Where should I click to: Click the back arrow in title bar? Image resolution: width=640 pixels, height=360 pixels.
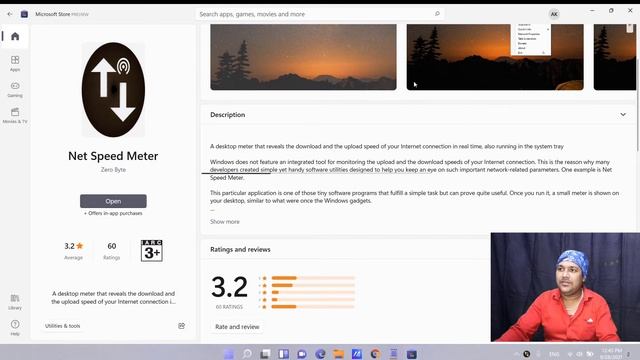click(10, 14)
